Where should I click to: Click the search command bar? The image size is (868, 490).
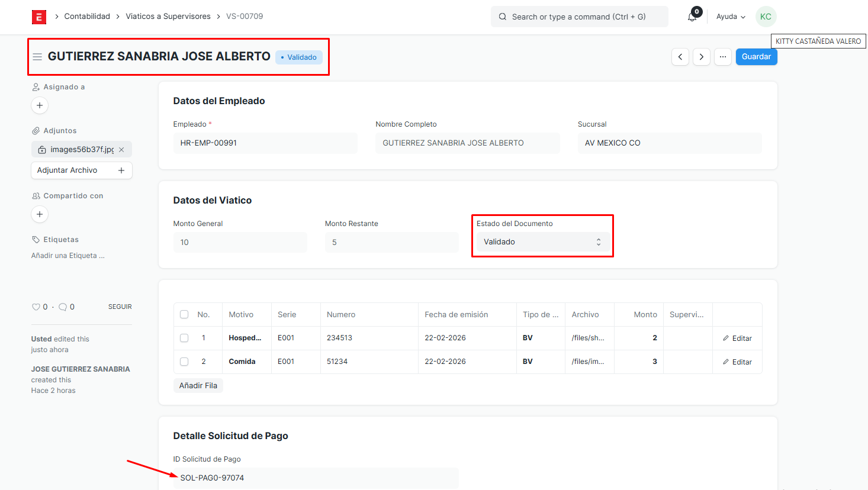579,17
